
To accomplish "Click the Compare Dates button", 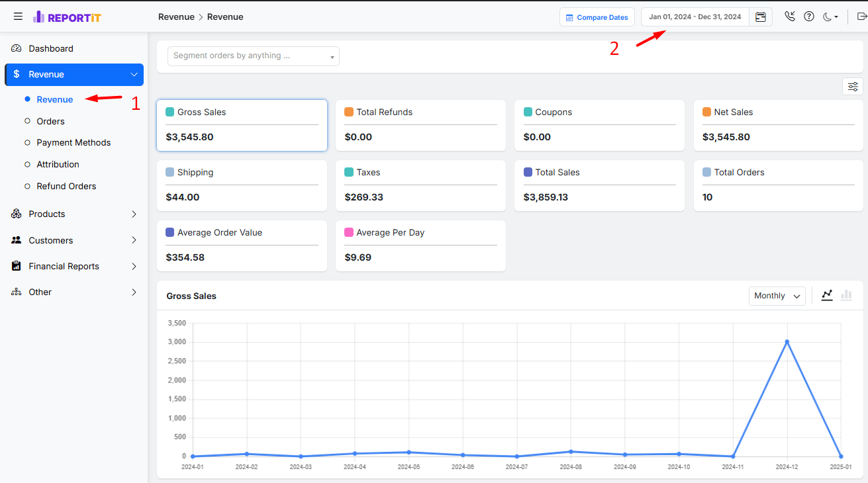I will pyautogui.click(x=597, y=17).
